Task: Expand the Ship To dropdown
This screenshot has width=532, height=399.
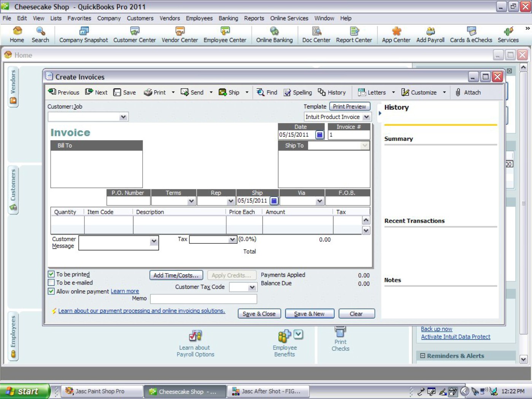Action: pyautogui.click(x=365, y=146)
